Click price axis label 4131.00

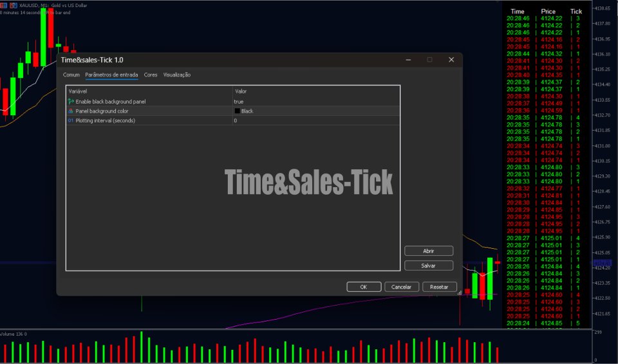tap(603, 146)
